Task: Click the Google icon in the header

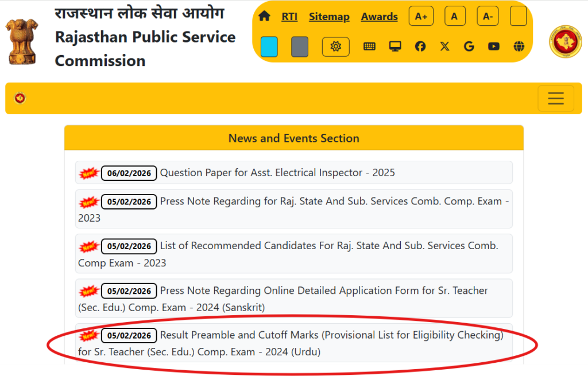Action: pos(469,46)
